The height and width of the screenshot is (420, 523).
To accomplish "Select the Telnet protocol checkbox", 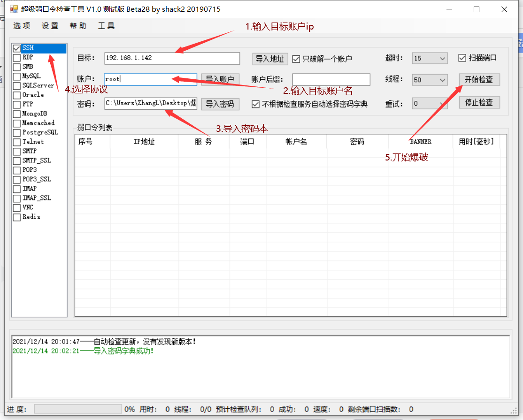I will coord(16,142).
